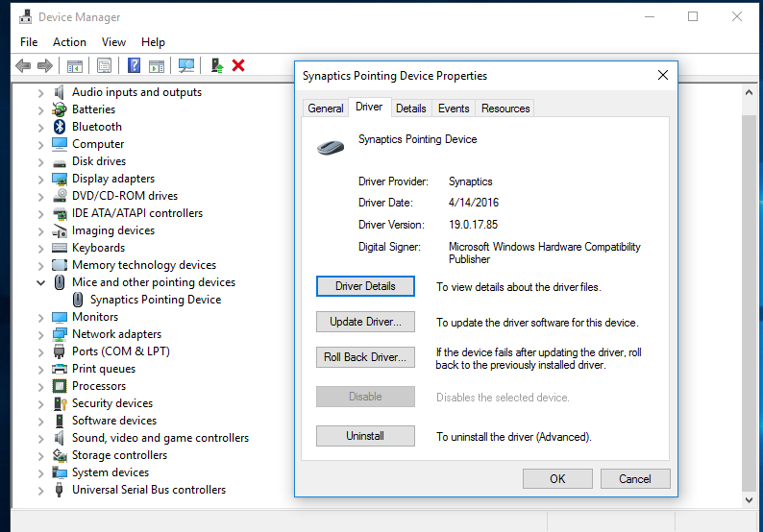Click the show/hide console tree toolbar icon
The image size is (763, 532).
click(74, 65)
